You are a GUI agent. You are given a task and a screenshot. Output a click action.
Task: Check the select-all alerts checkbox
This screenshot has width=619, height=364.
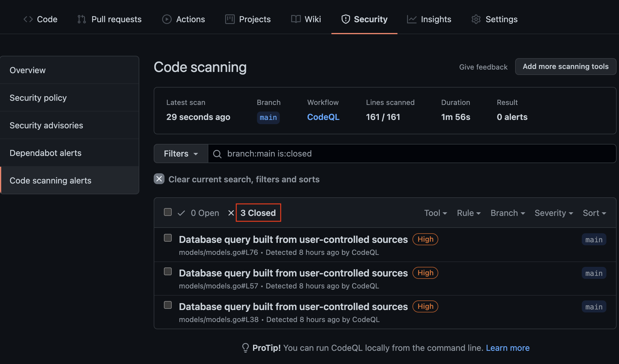coord(168,212)
